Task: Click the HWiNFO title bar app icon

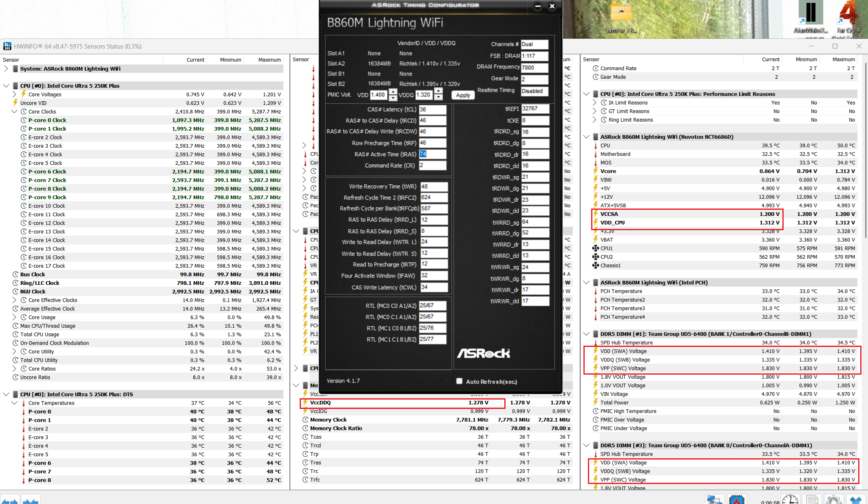Action: (7, 46)
